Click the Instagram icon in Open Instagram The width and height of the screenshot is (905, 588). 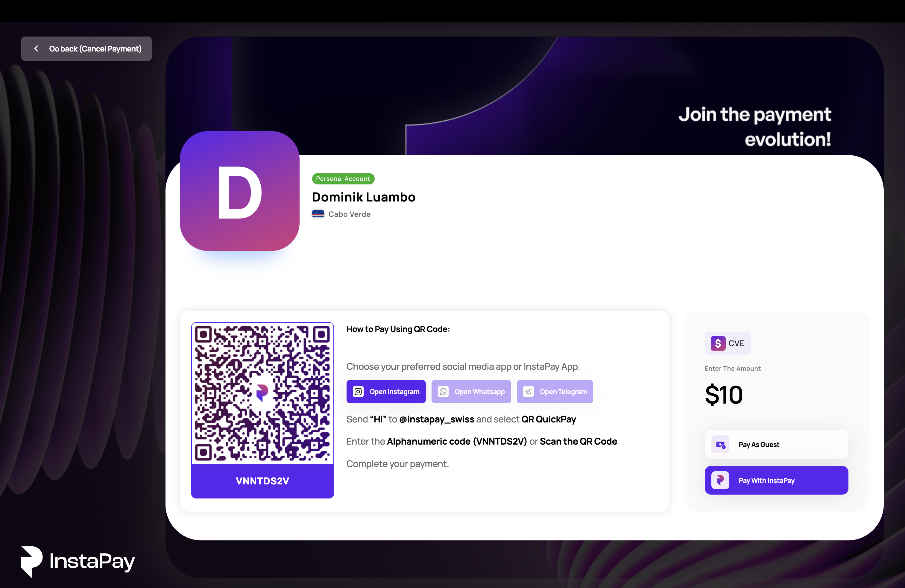coord(358,391)
